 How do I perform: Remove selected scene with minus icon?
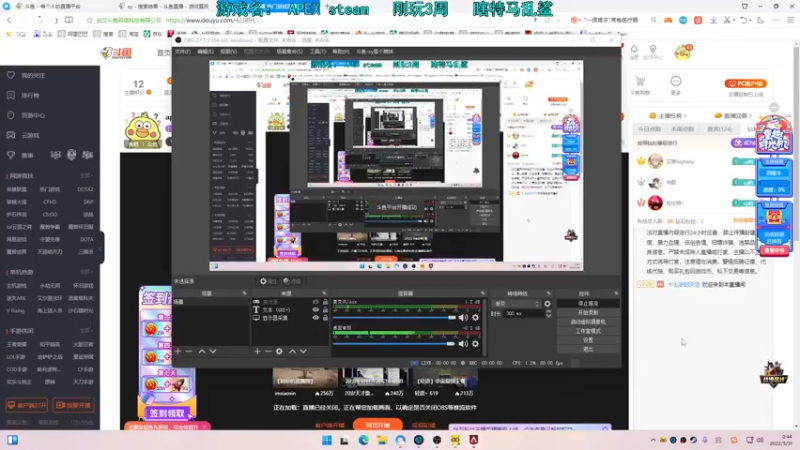[189, 352]
